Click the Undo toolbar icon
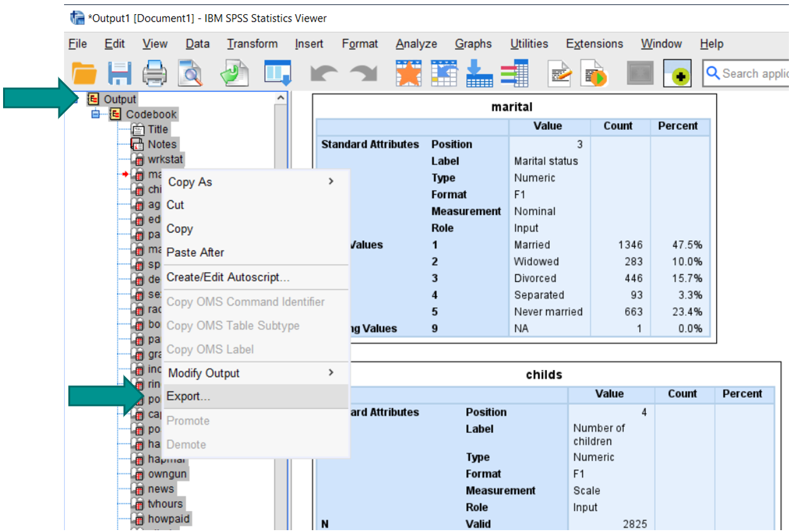Image resolution: width=792 pixels, height=532 pixels. click(x=325, y=73)
